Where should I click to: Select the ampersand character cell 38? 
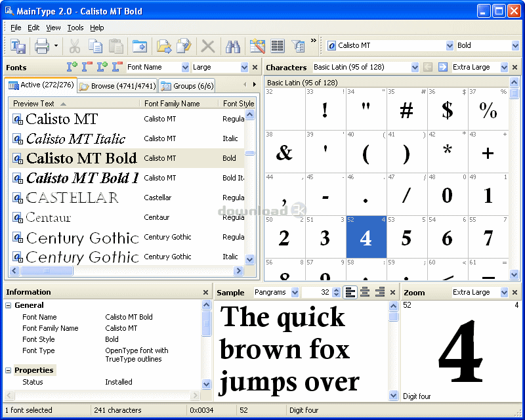[285, 152]
